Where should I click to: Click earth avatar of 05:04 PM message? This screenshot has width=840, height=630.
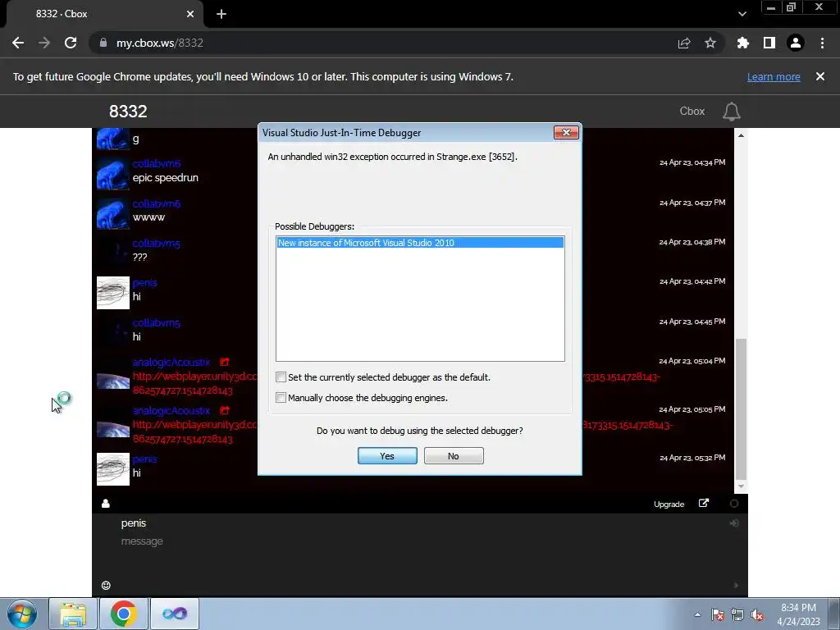(x=113, y=381)
